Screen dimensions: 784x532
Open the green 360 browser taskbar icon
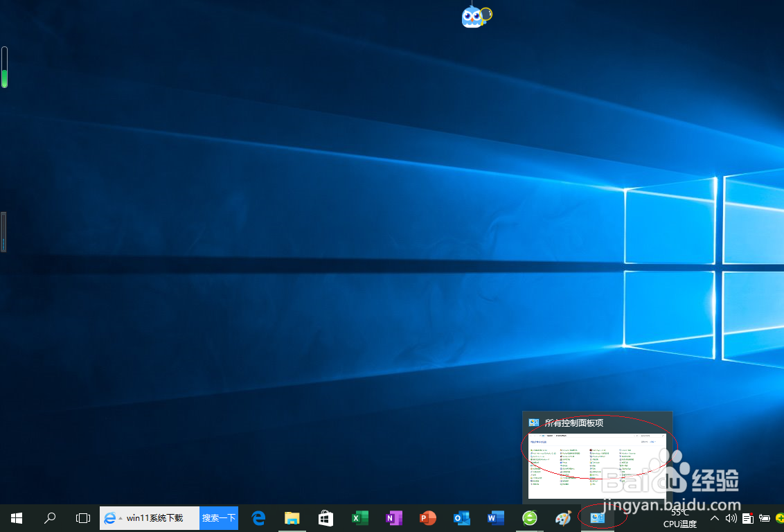click(530, 518)
